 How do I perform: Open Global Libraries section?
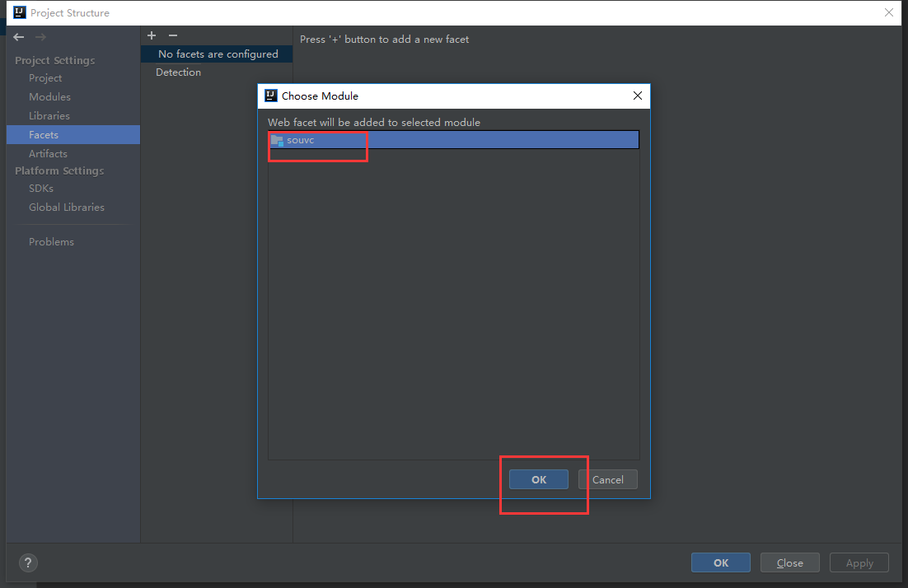(67, 208)
